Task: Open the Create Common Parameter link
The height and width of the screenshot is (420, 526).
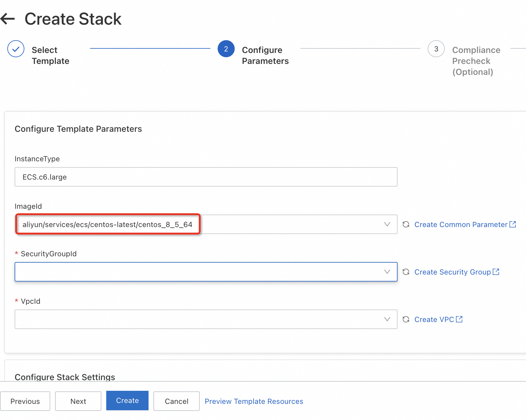Action: [461, 224]
